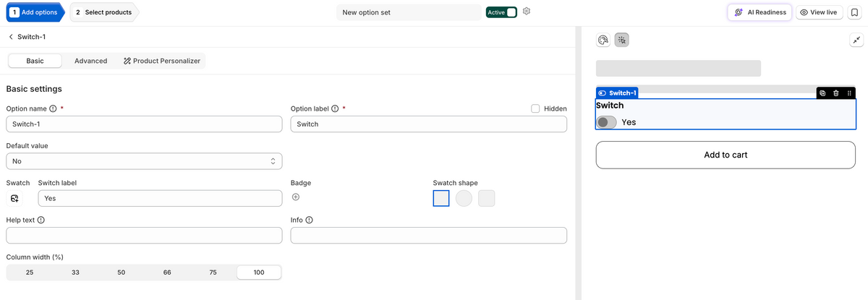Open the bookmark icon in the header
868x300 pixels.
854,12
